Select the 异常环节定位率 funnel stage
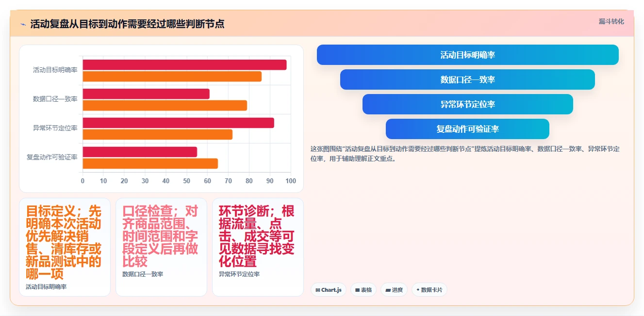Screen dimensions: 644x316 pos(468,104)
